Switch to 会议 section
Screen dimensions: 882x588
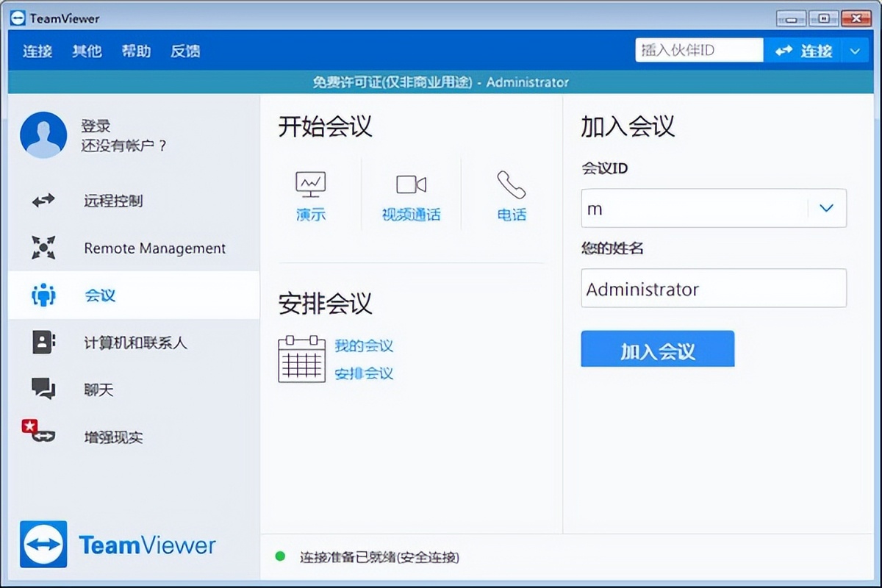pos(101,295)
